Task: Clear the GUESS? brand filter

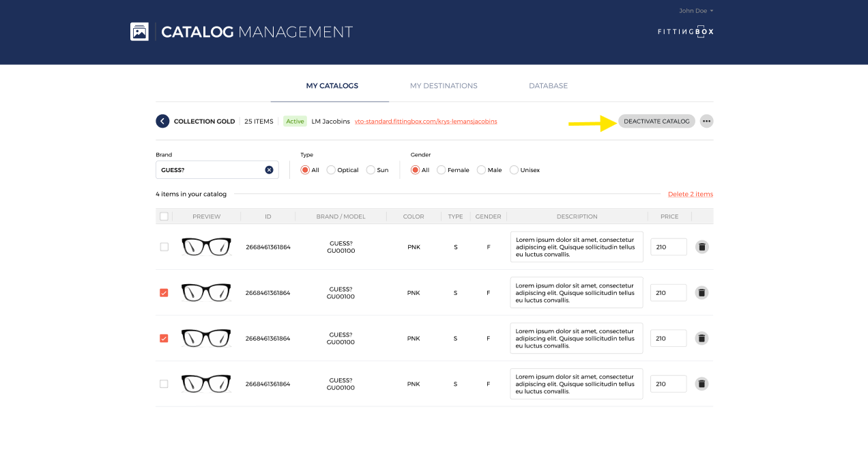Action: [x=269, y=170]
